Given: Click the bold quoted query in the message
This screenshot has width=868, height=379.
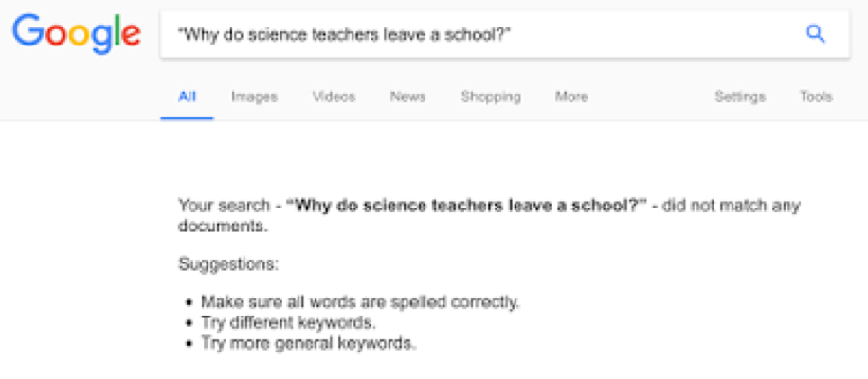Looking at the screenshot, I should point(470,206).
